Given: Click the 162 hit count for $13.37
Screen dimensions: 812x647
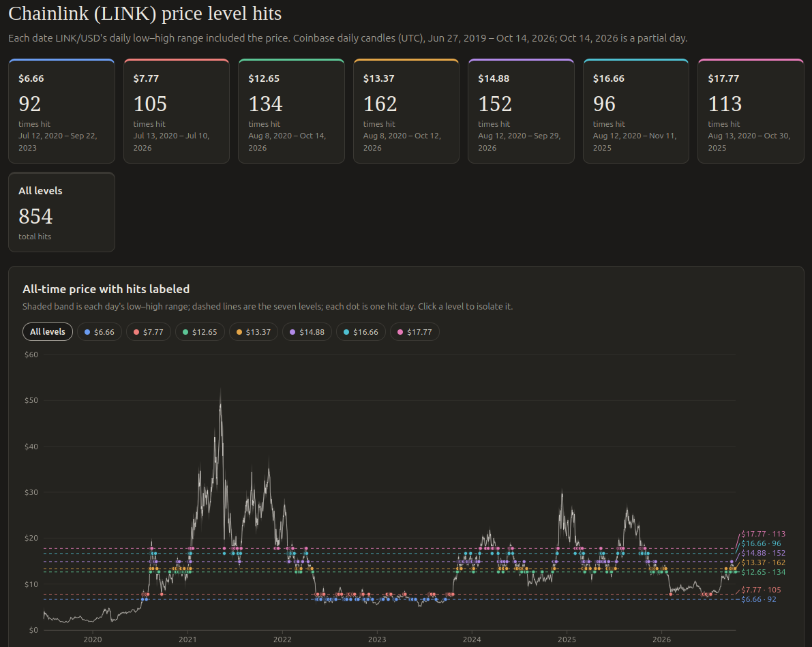Looking at the screenshot, I should click(x=380, y=104).
